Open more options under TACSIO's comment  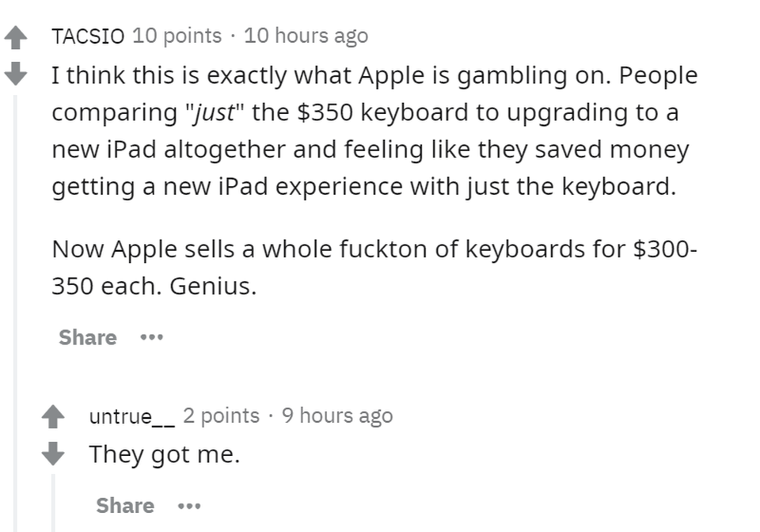[x=152, y=336]
